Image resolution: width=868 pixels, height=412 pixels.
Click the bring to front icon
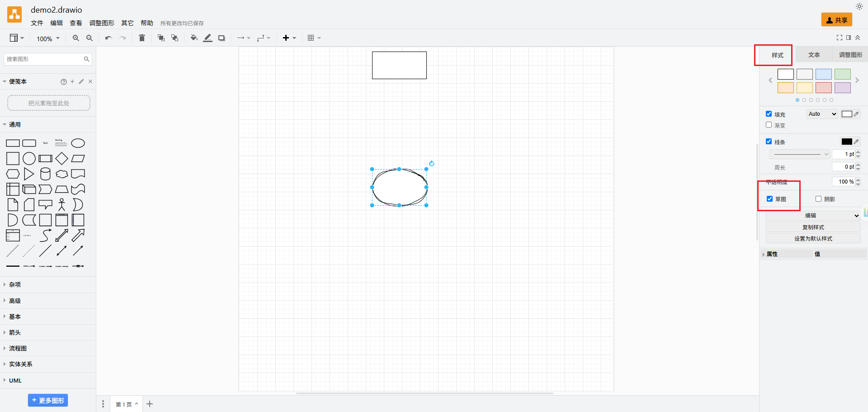coord(161,38)
